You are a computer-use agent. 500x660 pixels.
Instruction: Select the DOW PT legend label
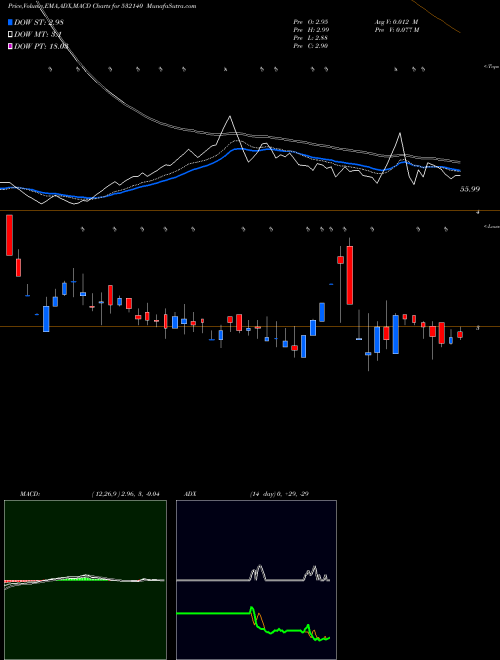pos(41,46)
